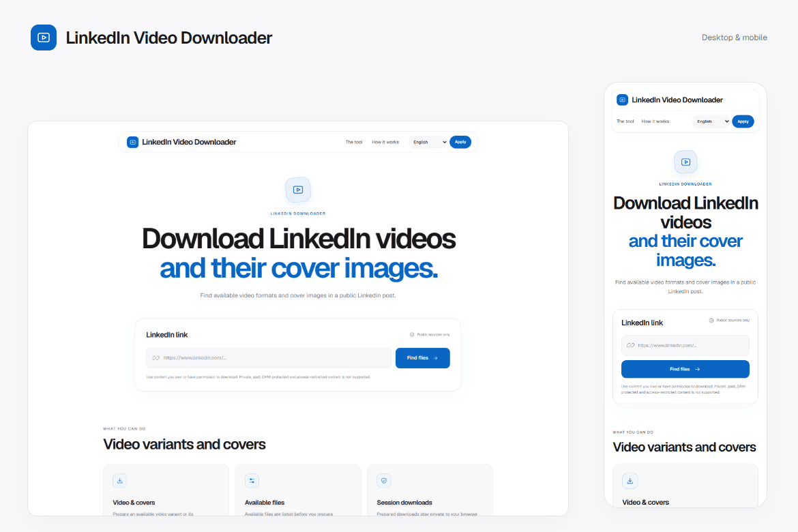The image size is (798, 532).
Task: Click the Apply button in desktop navbar
Action: (460, 142)
